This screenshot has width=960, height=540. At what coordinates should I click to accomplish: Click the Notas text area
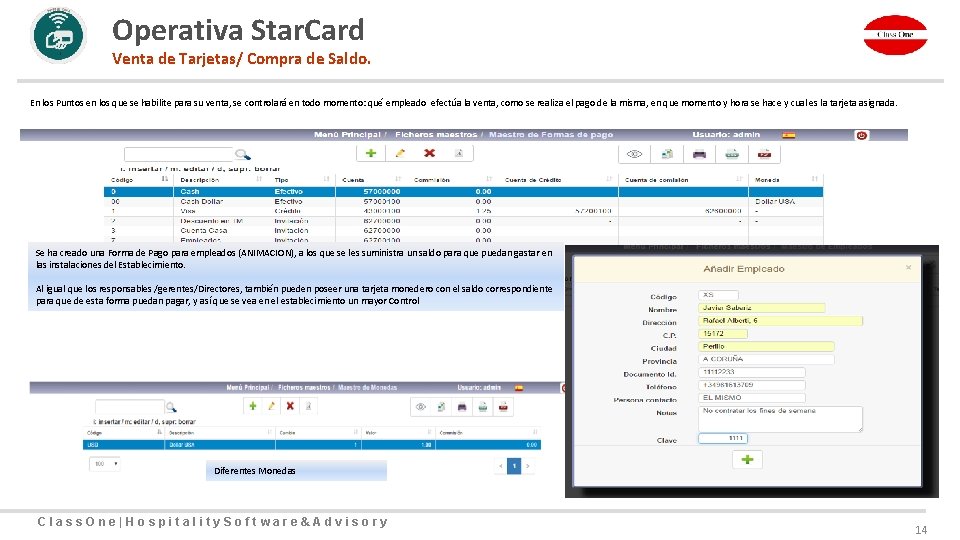pos(781,419)
